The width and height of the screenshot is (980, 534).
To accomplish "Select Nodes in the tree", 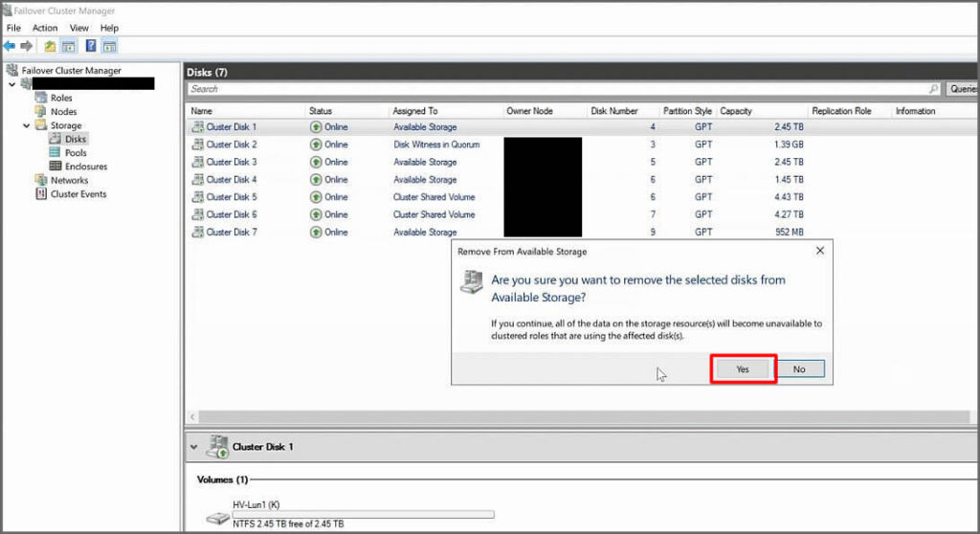I will [x=64, y=111].
